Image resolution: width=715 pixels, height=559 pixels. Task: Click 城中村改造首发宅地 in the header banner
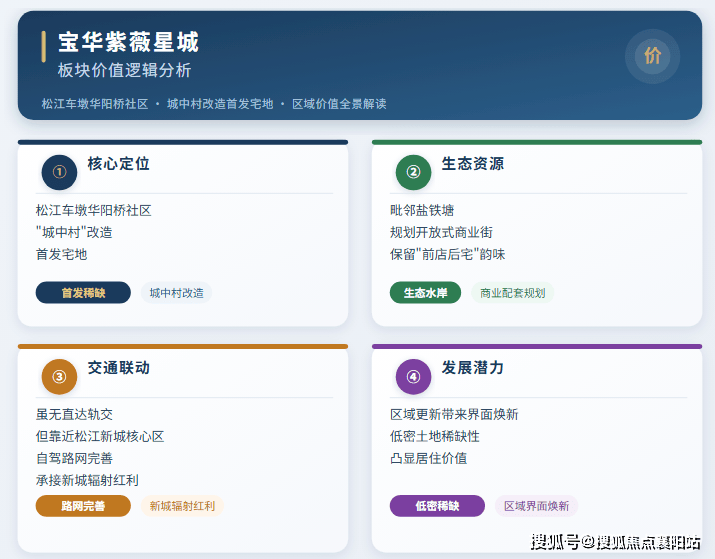[220, 104]
